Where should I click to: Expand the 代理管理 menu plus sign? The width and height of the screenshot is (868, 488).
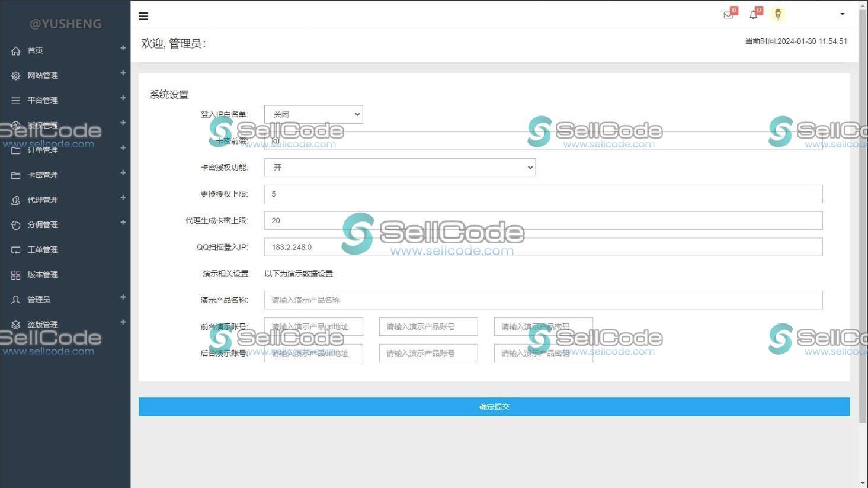pyautogui.click(x=123, y=197)
